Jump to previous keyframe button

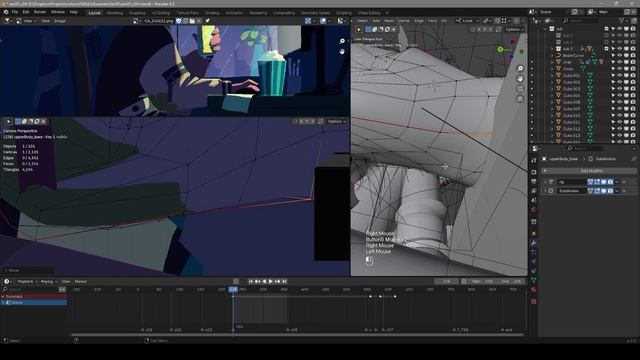(x=257, y=282)
